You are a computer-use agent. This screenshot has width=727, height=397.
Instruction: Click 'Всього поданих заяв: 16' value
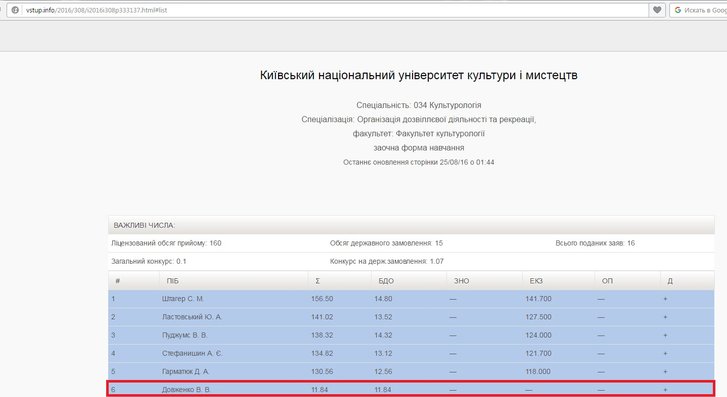tap(595, 243)
